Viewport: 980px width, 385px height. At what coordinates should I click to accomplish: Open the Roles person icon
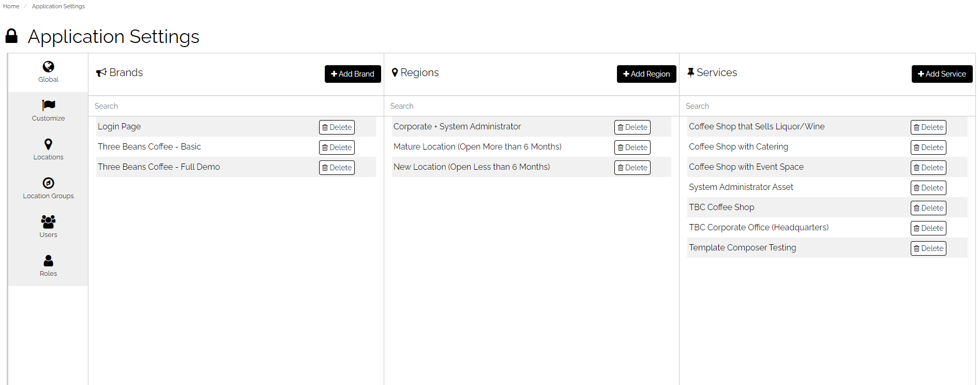[x=48, y=261]
